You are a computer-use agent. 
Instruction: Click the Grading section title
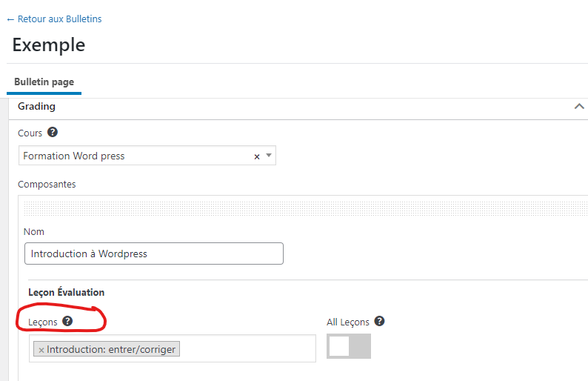point(36,106)
